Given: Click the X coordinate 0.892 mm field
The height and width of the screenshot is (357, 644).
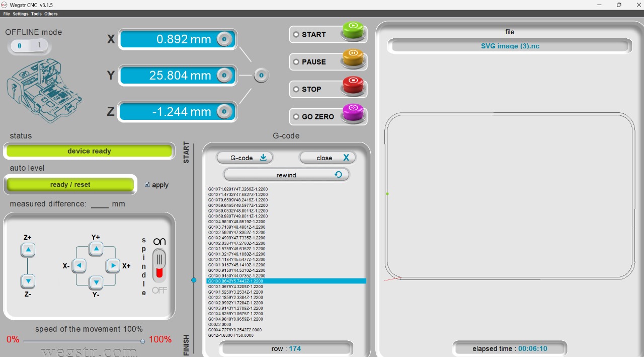Looking at the screenshot, I should [177, 39].
